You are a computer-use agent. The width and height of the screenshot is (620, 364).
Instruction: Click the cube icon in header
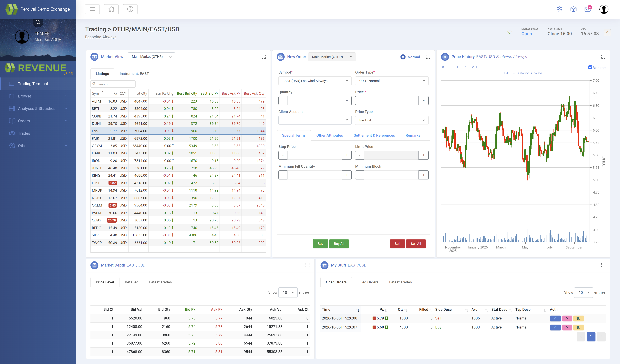point(573,9)
